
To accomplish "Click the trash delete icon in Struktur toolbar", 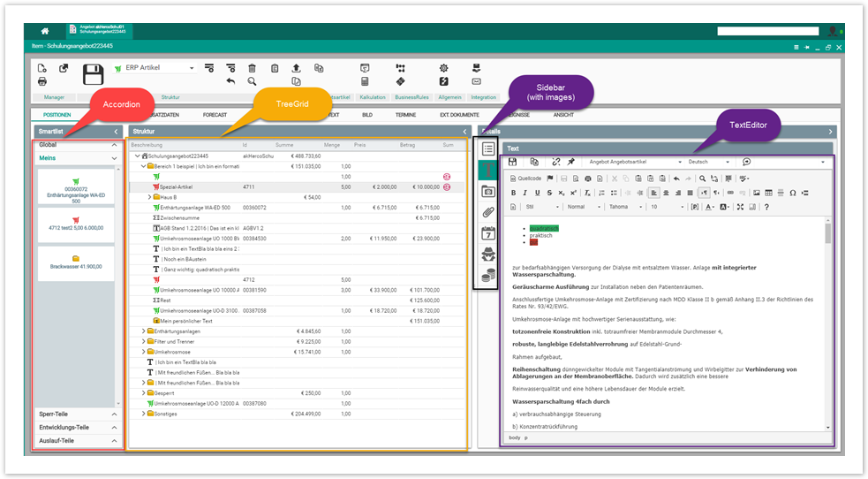I will [x=252, y=68].
